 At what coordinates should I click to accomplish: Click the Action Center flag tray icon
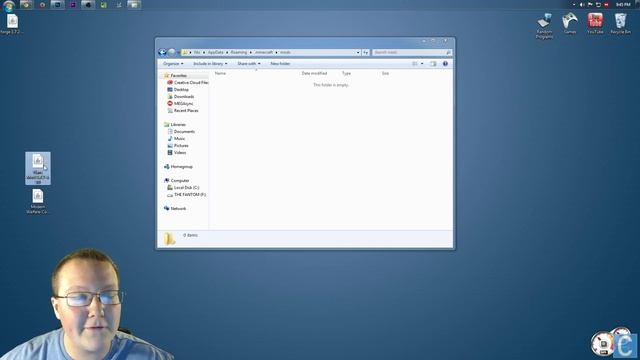tap(590, 4)
